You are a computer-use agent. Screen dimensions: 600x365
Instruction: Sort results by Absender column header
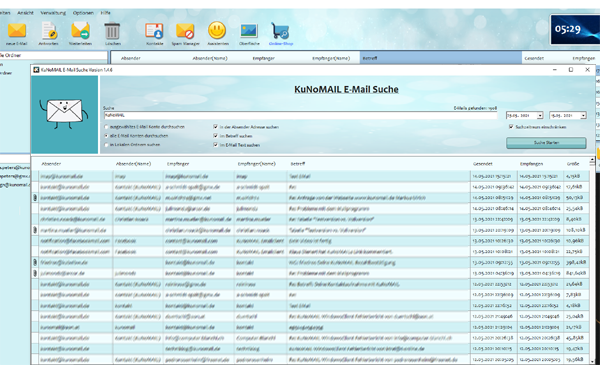click(51, 164)
